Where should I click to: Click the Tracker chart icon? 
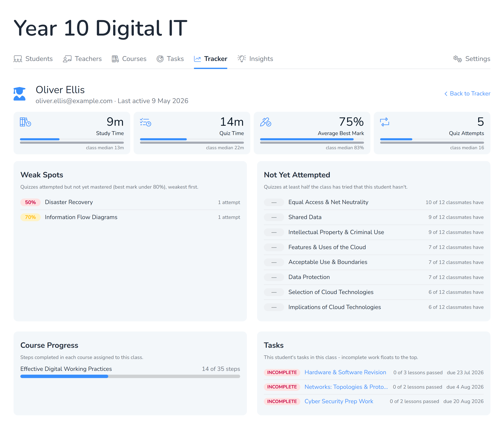click(x=197, y=59)
